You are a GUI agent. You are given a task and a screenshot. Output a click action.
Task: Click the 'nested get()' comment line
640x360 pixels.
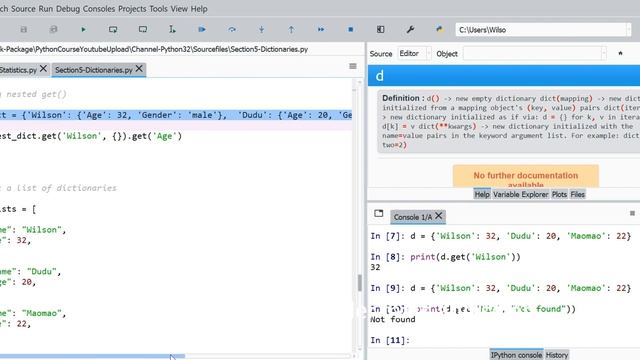[x=33, y=94]
